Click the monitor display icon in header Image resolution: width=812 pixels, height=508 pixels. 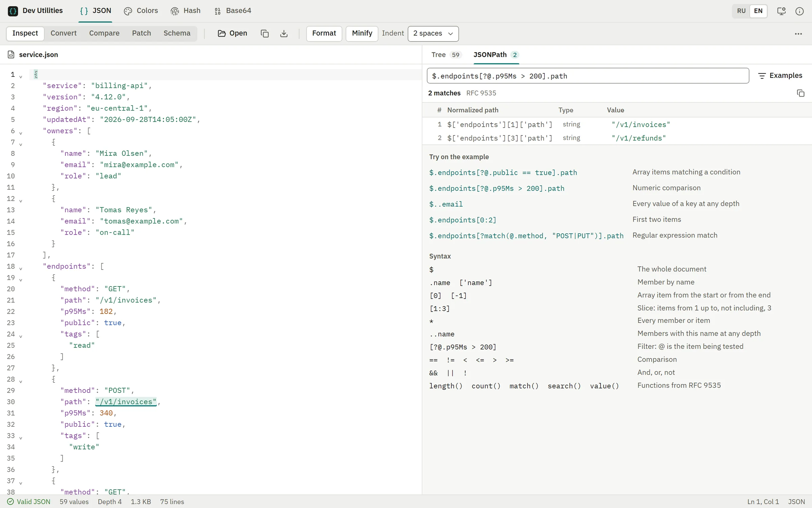pyautogui.click(x=781, y=11)
